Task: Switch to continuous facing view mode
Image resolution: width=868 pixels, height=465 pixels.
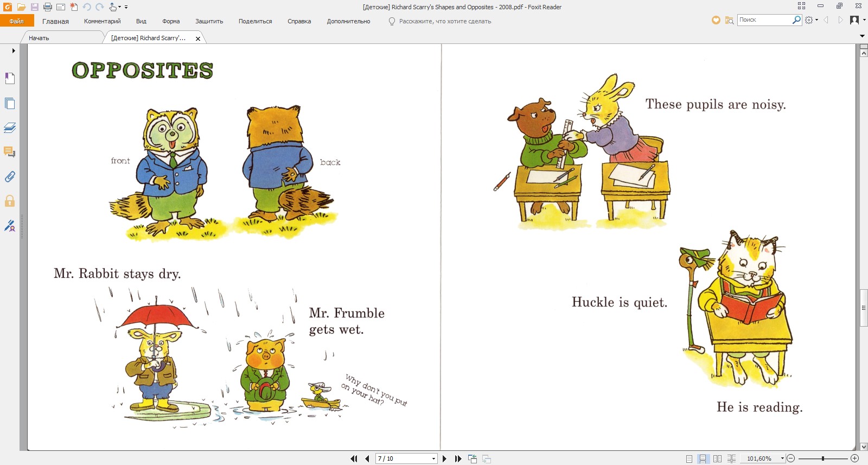Action: point(731,458)
